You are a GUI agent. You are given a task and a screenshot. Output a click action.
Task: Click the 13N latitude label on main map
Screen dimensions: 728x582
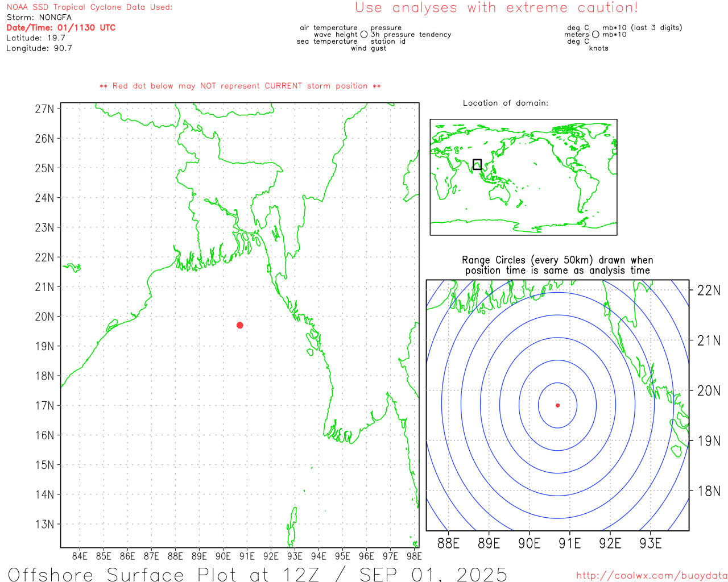coord(44,524)
